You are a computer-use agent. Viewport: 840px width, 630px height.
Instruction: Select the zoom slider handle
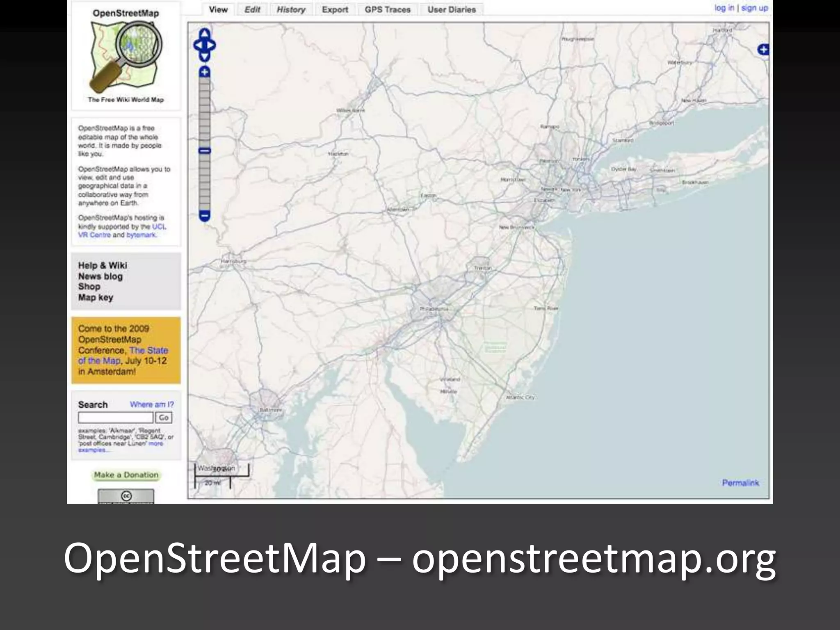click(205, 151)
